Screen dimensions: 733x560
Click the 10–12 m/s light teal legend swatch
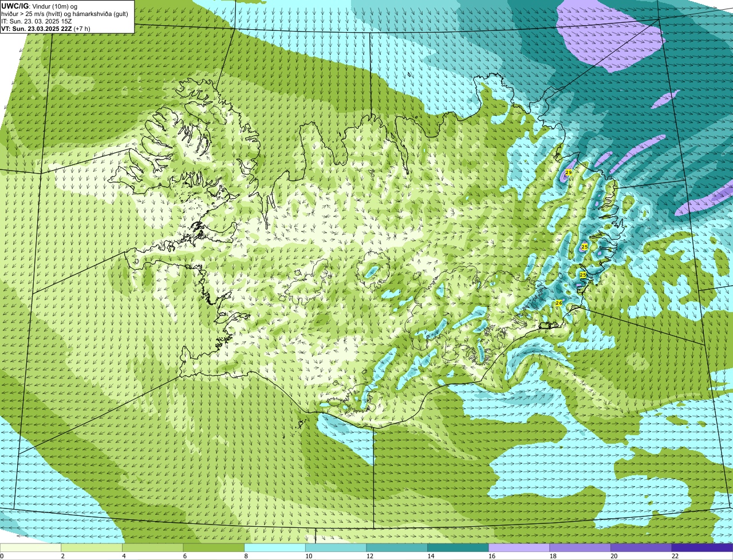click(336, 547)
